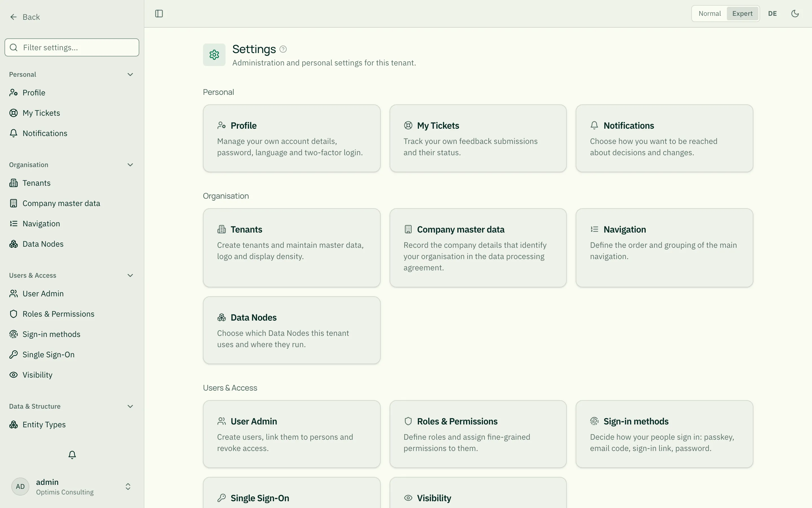The image size is (812, 508).
Task: Open the Roles & Permissions card
Action: 478,434
